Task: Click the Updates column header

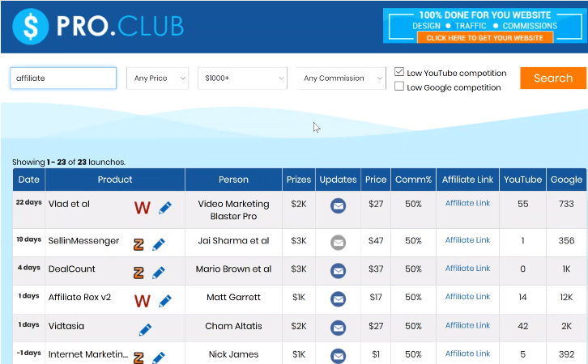Action: [x=339, y=180]
